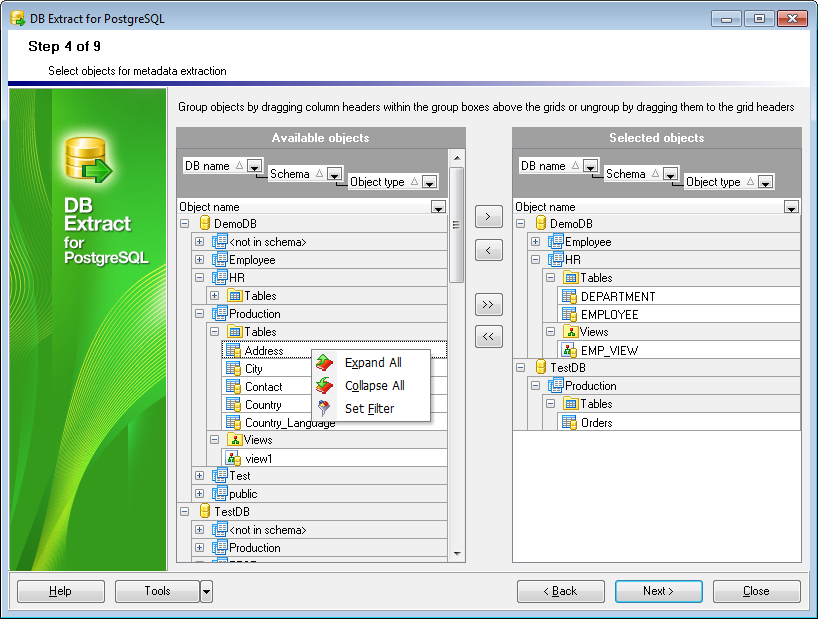Select the Orders row in Selected objects
This screenshot has width=818, height=619.
(678, 422)
